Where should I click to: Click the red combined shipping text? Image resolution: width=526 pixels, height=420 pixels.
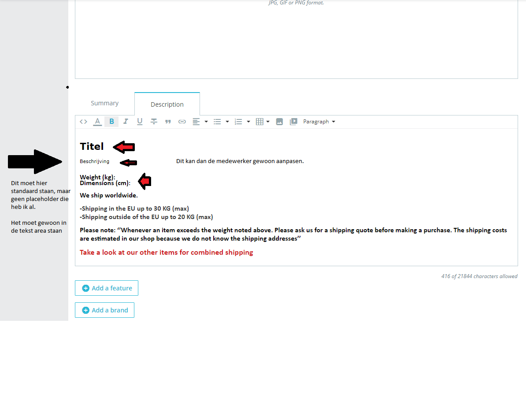click(x=167, y=253)
